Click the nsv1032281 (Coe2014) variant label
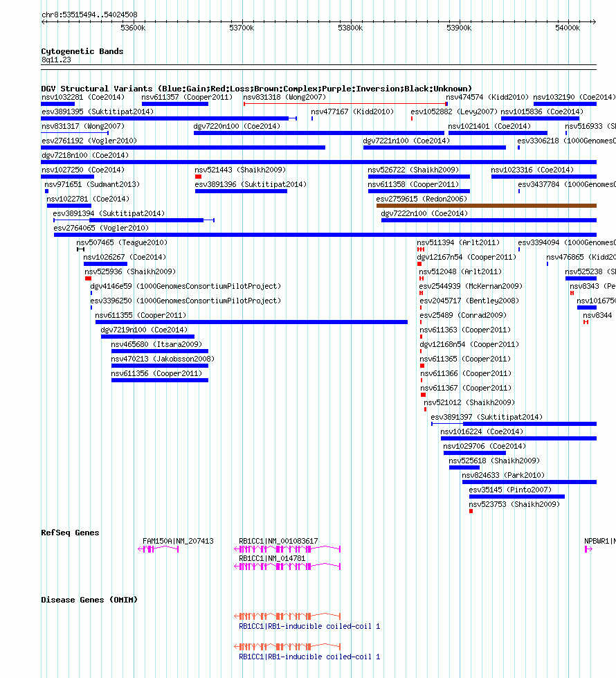The height and width of the screenshot is (678, 616). 83,97
